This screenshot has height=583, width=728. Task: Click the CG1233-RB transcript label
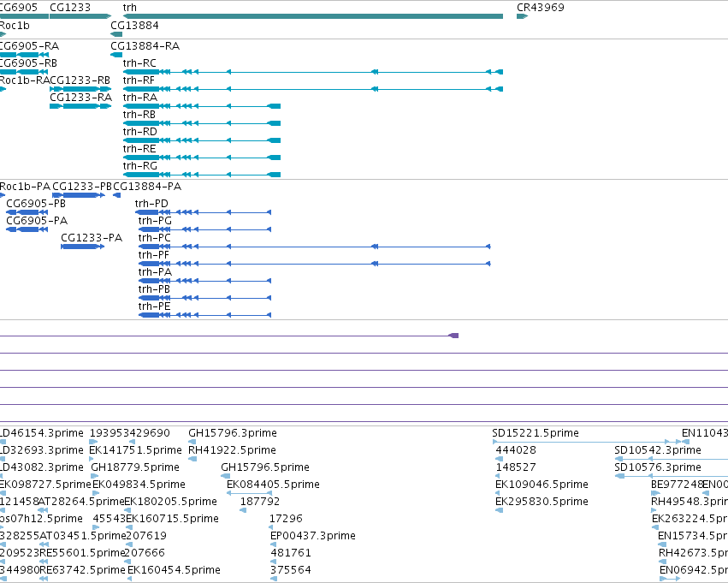[x=80, y=80]
